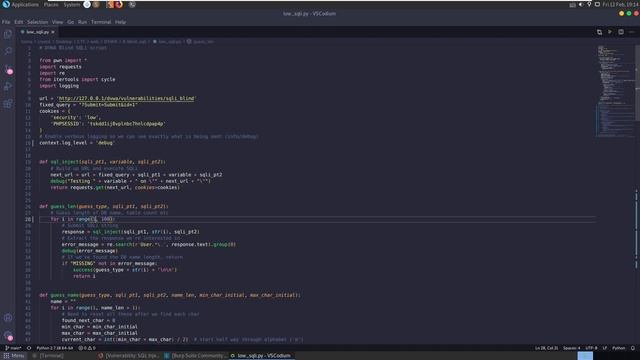Click the Ln 28, Col 21 cursor position
The width and height of the screenshot is (640, 360).
coord(547,348)
